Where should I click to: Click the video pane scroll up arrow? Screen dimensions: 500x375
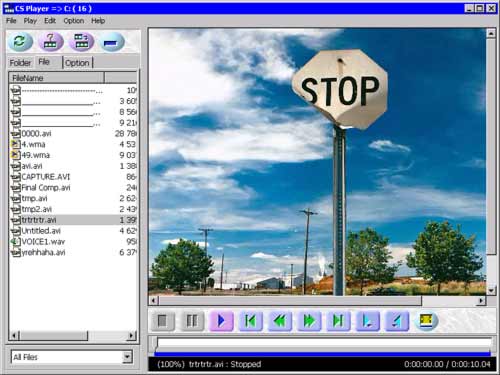491,33
